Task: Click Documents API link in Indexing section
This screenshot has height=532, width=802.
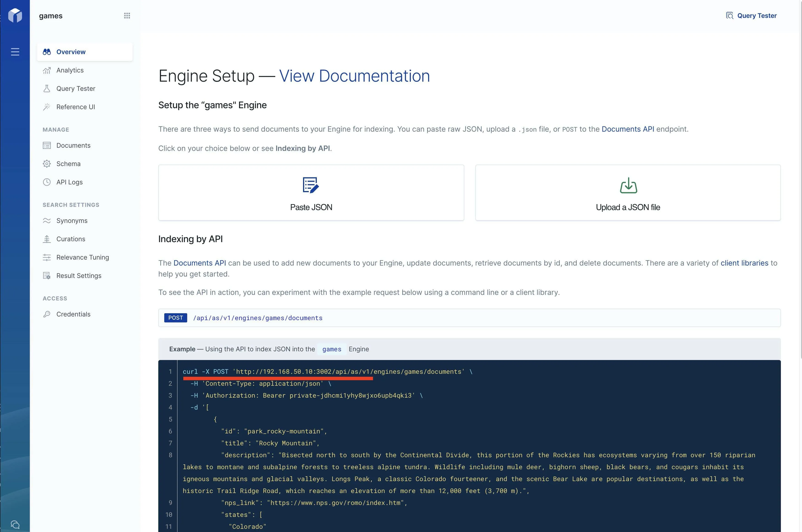Action: pos(200,263)
